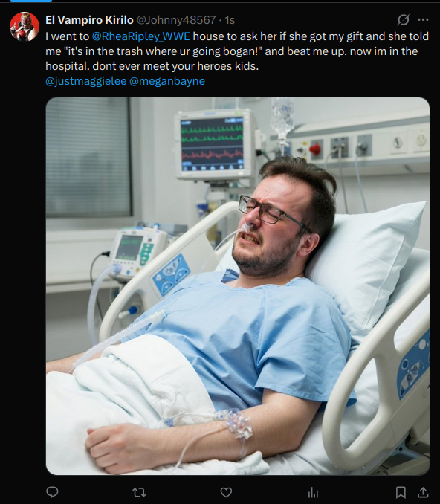
Task: Click the blue active tab indicator at top
Action: coord(31,1)
